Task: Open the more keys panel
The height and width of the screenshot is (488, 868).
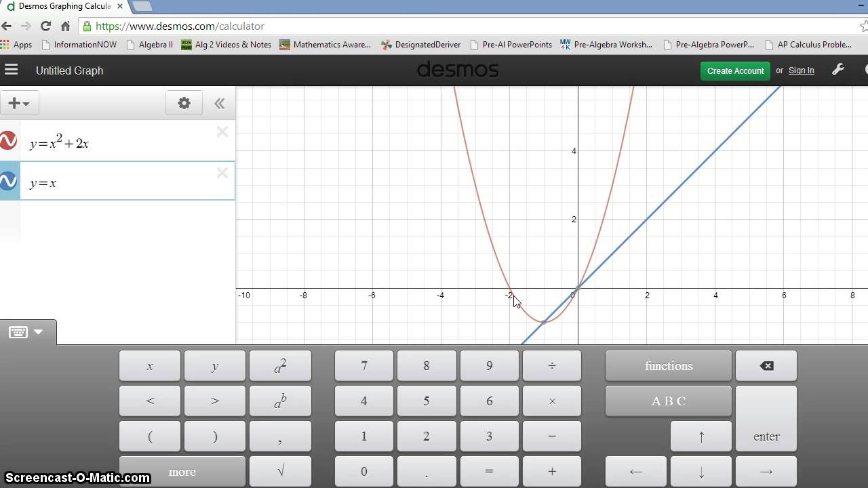Action: pyautogui.click(x=182, y=472)
